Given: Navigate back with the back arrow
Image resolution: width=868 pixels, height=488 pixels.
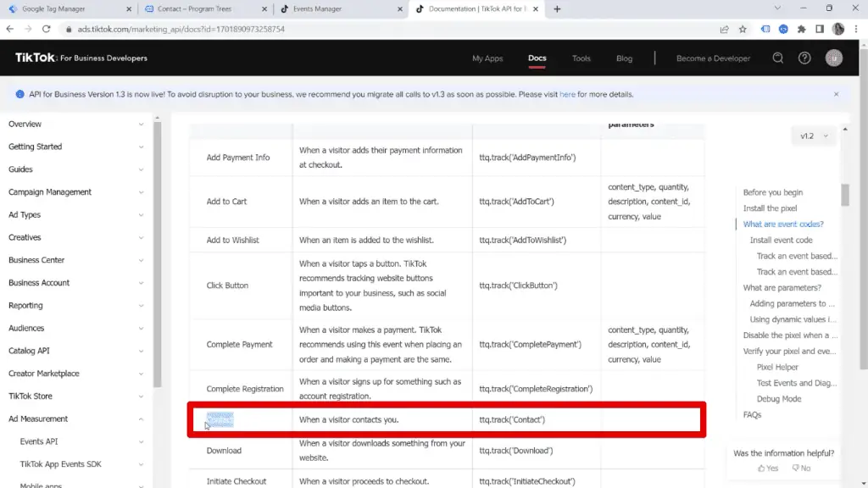Looking at the screenshot, I should click(x=9, y=28).
